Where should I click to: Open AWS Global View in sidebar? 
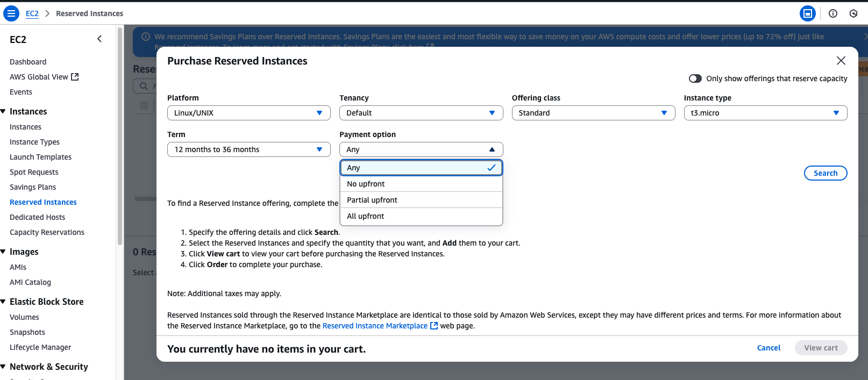pos(39,77)
